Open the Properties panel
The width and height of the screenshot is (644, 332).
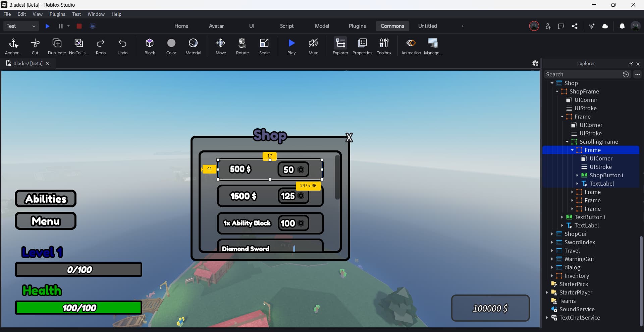[x=362, y=46]
